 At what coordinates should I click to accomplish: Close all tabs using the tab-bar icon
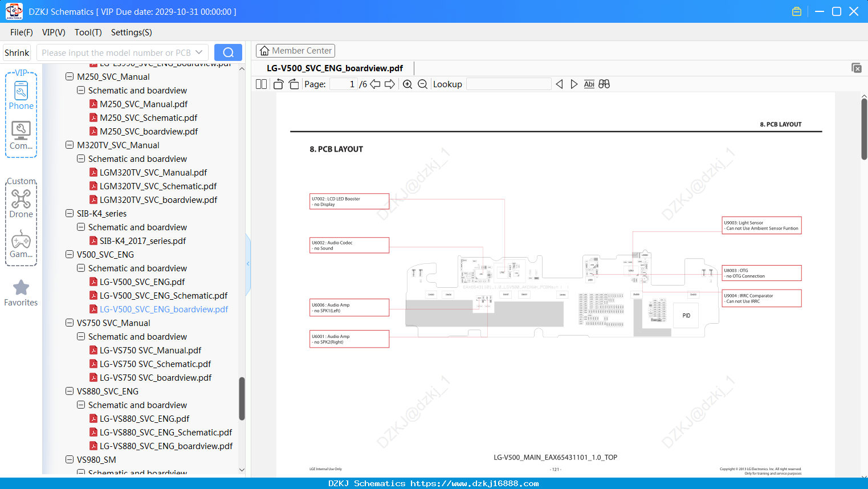coord(856,68)
